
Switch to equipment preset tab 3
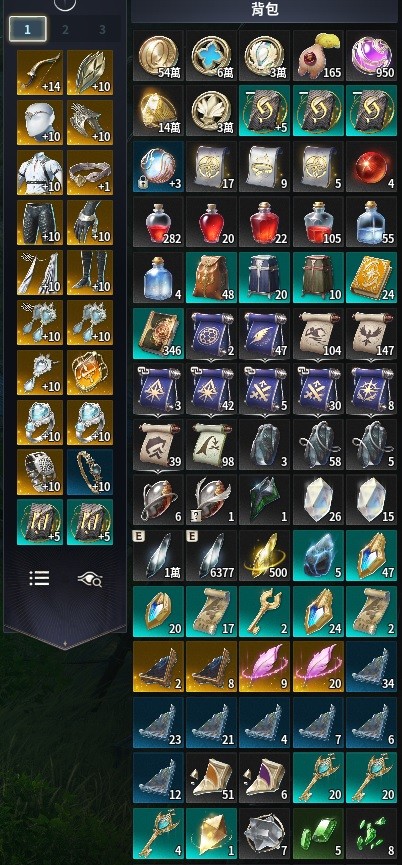click(102, 30)
